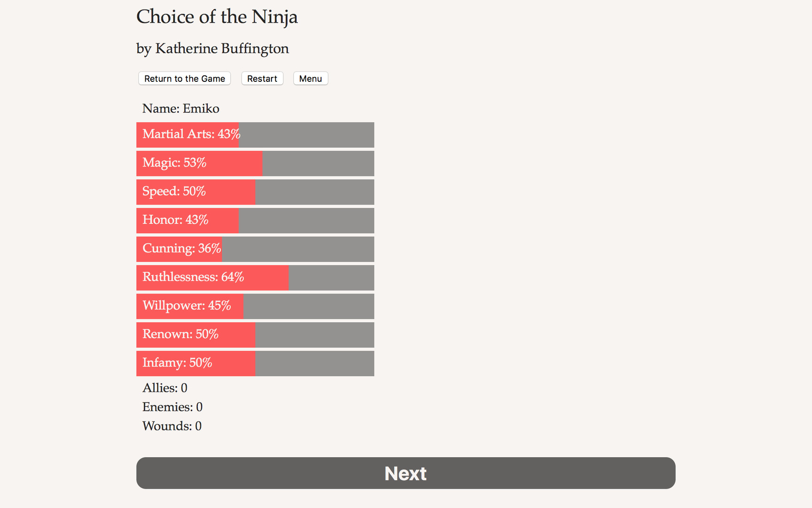Click the Enemies counter text

pos(172,406)
